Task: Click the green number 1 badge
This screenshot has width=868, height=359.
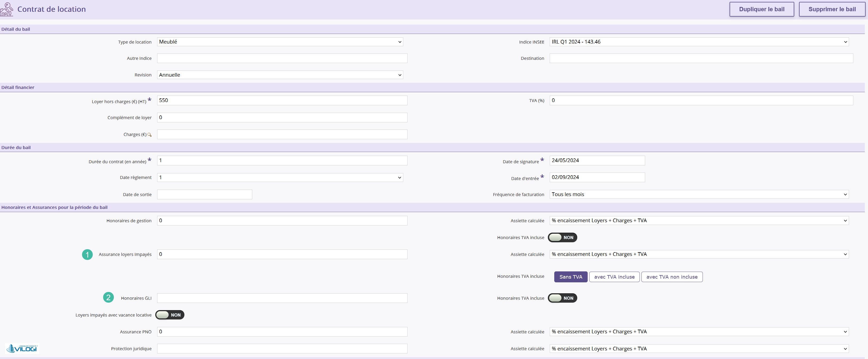Action: [87, 255]
